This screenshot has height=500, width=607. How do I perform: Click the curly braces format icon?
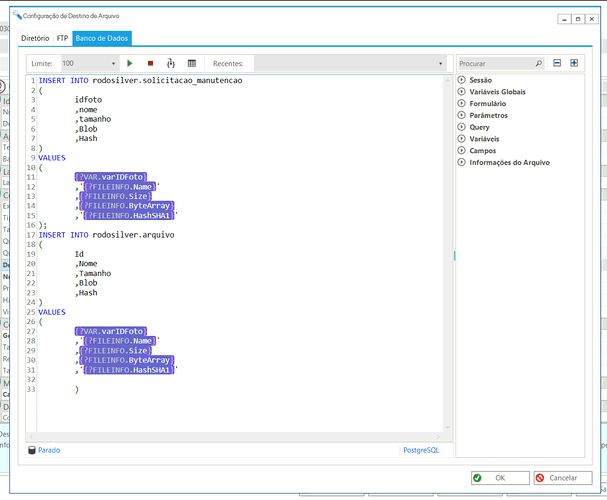point(171,63)
